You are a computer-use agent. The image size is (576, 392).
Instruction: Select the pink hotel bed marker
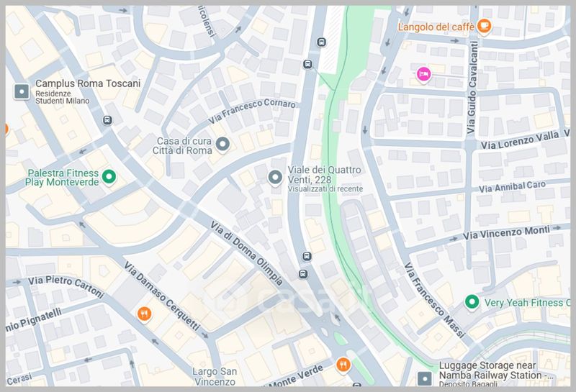423,74
